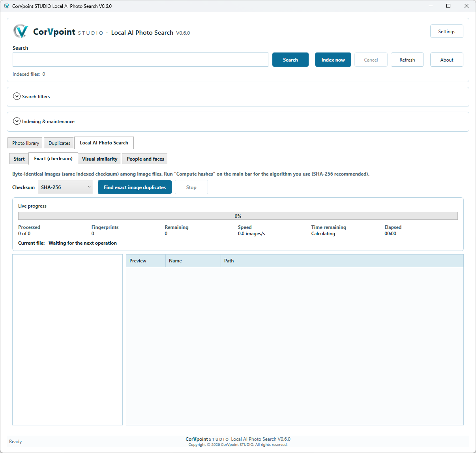The width and height of the screenshot is (476, 453).
Task: Open Settings
Action: point(447,31)
